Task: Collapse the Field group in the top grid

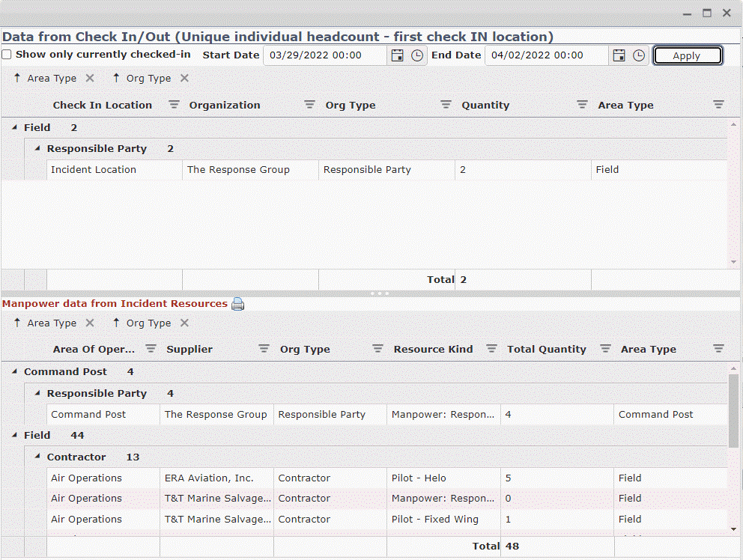Action: click(16, 127)
